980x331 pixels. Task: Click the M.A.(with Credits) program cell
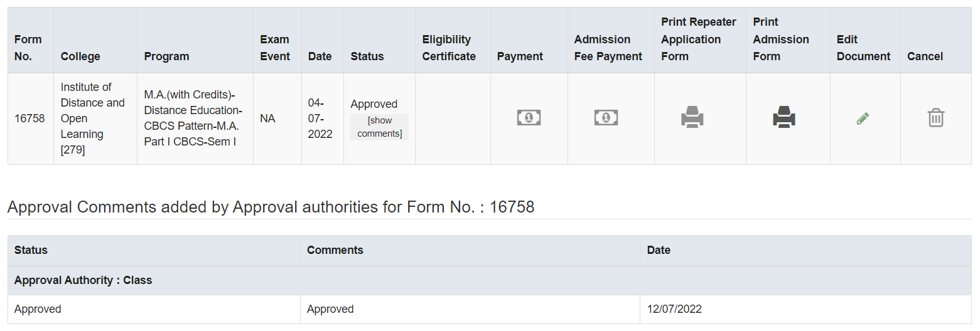[x=191, y=118]
